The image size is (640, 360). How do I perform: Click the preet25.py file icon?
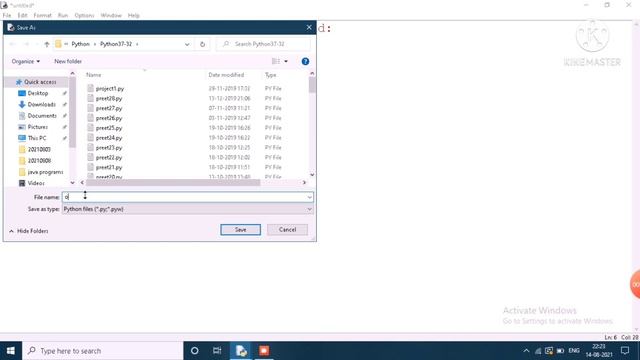(x=90, y=128)
